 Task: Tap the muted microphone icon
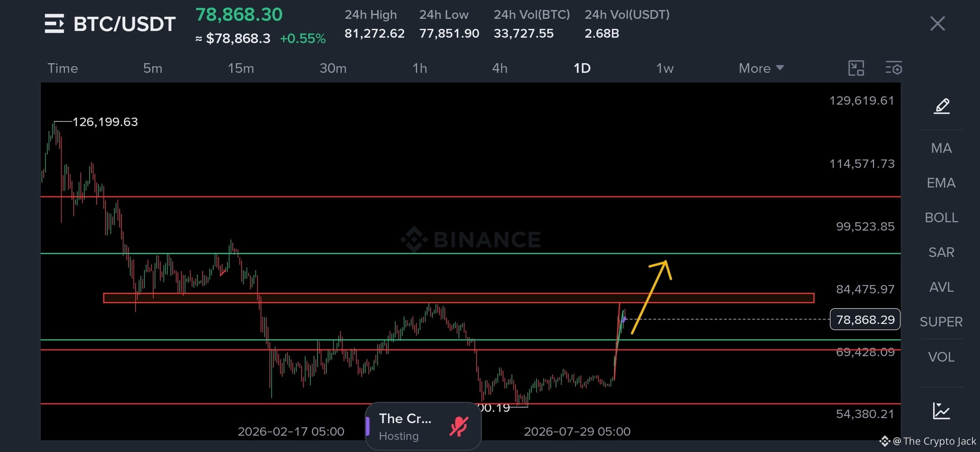(x=459, y=426)
